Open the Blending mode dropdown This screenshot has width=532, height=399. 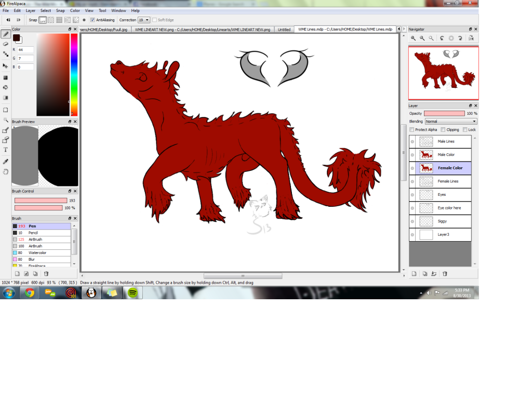pos(450,121)
